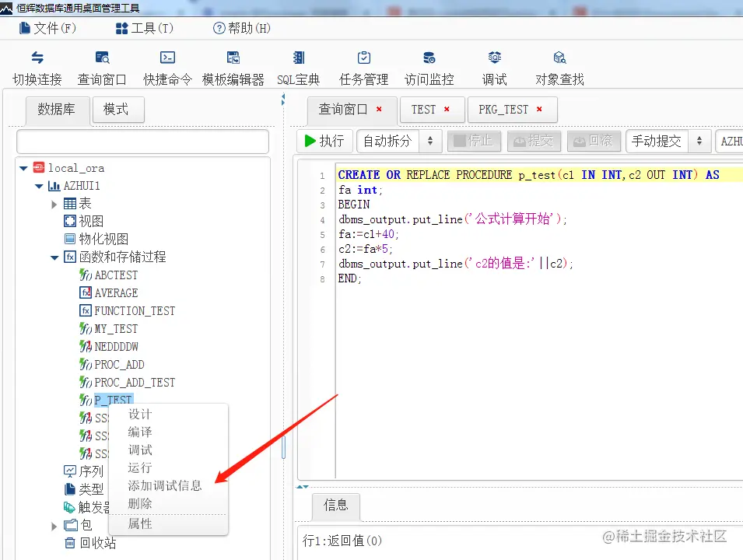
Task: Click the 提交 commit button
Action: click(x=534, y=141)
